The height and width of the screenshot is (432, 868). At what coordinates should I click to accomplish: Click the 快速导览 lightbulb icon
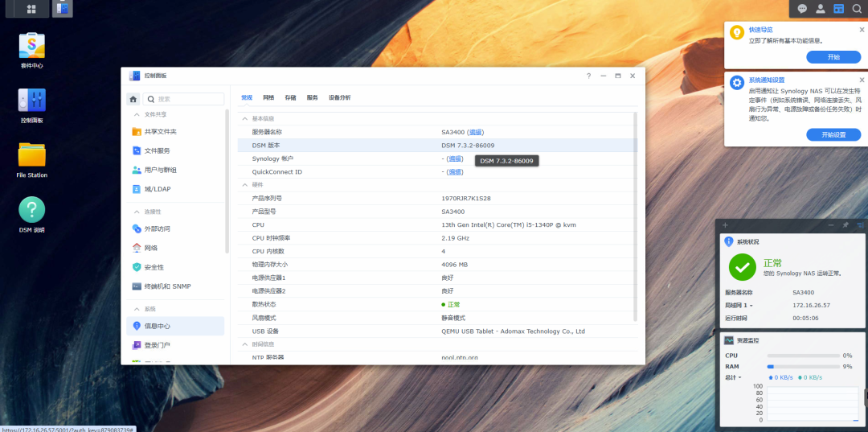pyautogui.click(x=737, y=32)
